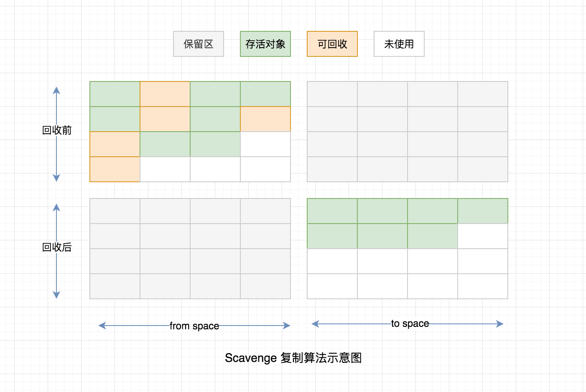The width and height of the screenshot is (586, 392).
Task: Click the 保留区 legend box
Action: point(198,44)
